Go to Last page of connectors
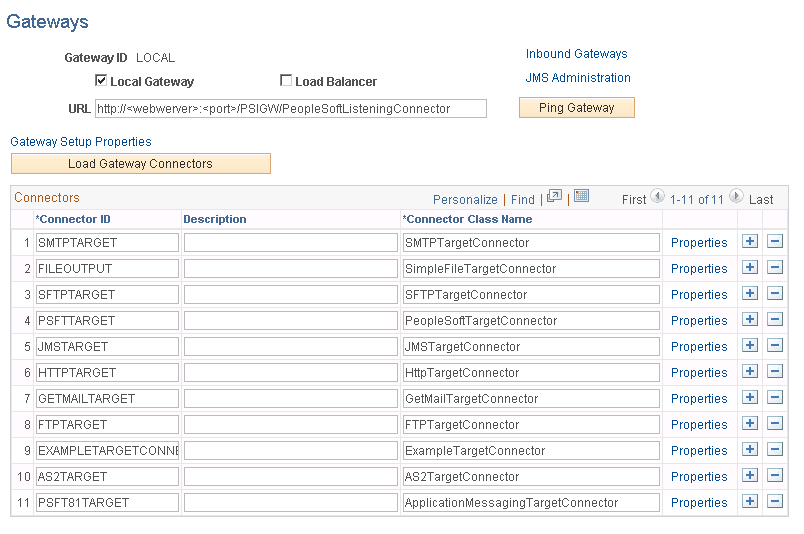Screen dimensions: 804x534 pos(761,200)
